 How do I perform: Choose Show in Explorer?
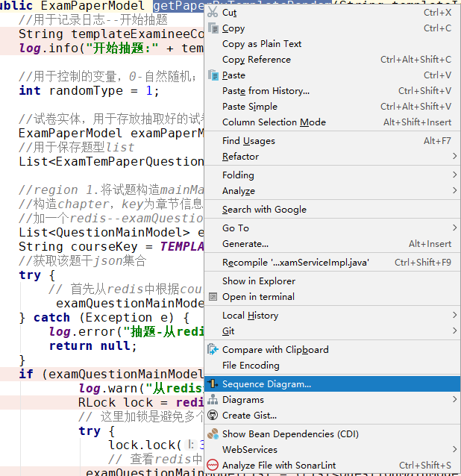pos(332,281)
